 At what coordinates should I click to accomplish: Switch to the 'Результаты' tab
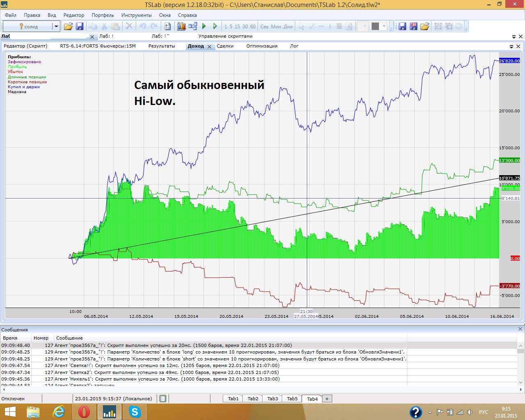click(162, 46)
